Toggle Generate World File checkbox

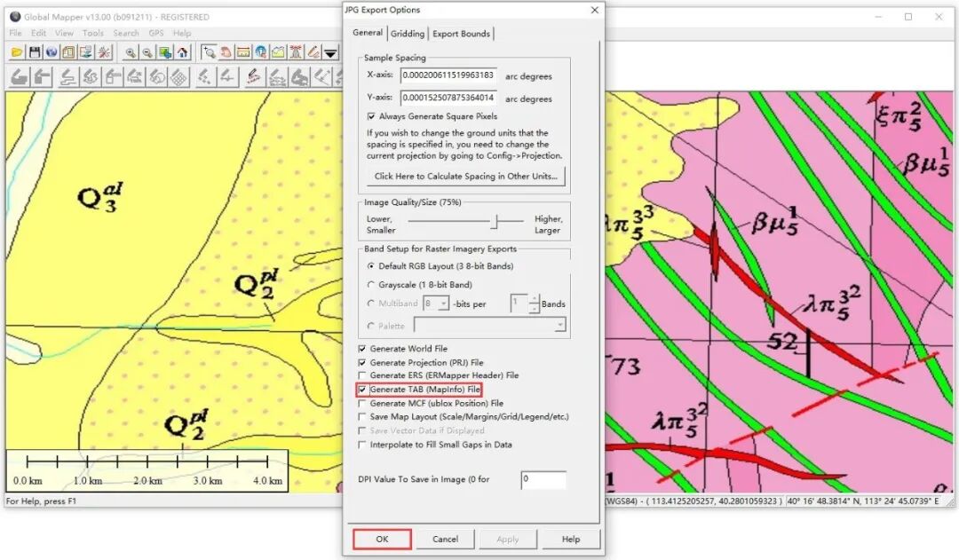click(362, 349)
